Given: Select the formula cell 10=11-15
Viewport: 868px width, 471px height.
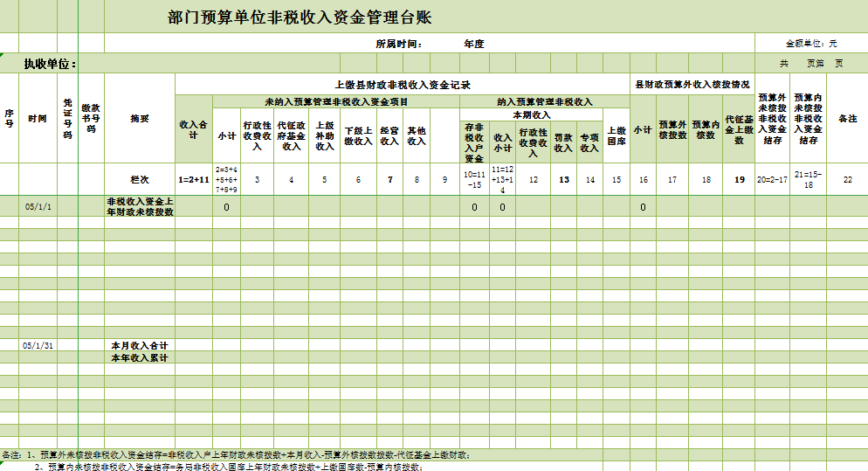Looking at the screenshot, I should tap(474, 179).
